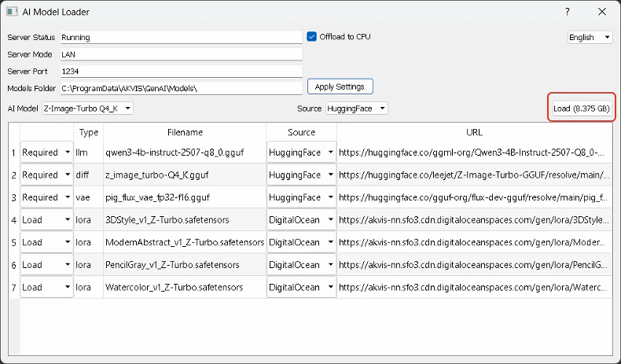Click the AI Model Loader window icon
The width and height of the screenshot is (621, 364).
click(x=13, y=12)
